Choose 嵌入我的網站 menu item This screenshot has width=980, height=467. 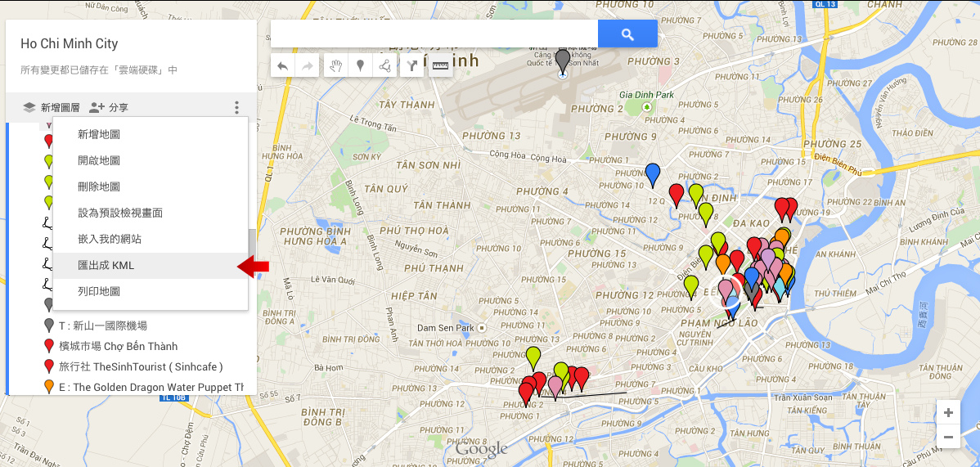click(x=151, y=239)
